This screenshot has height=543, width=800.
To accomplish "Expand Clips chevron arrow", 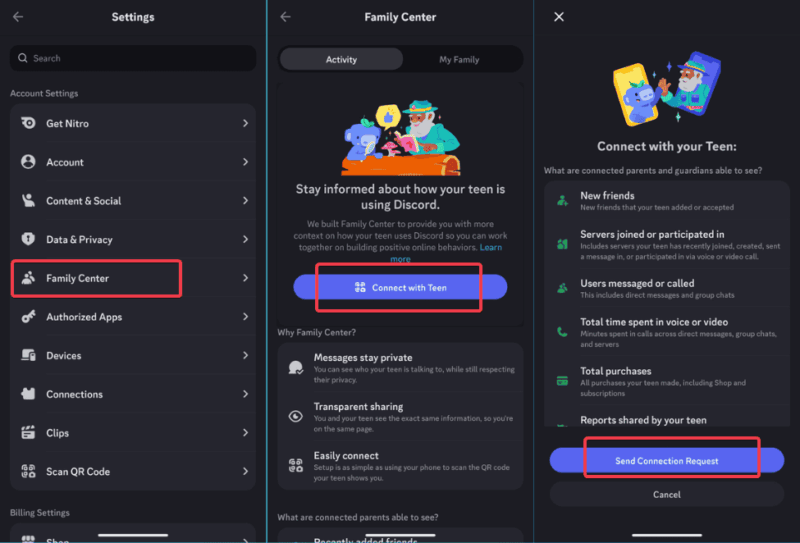I will (x=245, y=432).
